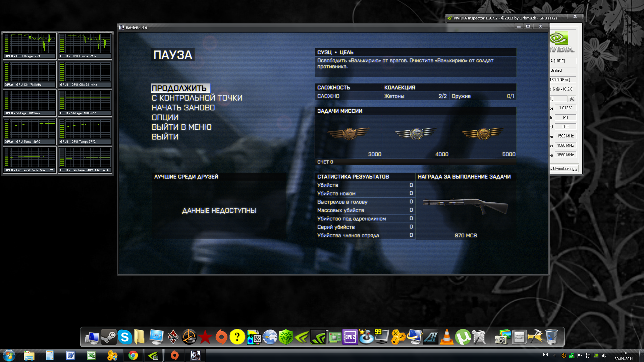Open the bright green NVIDIA dock icon
The width and height of the screenshot is (644, 362).
pos(302,337)
